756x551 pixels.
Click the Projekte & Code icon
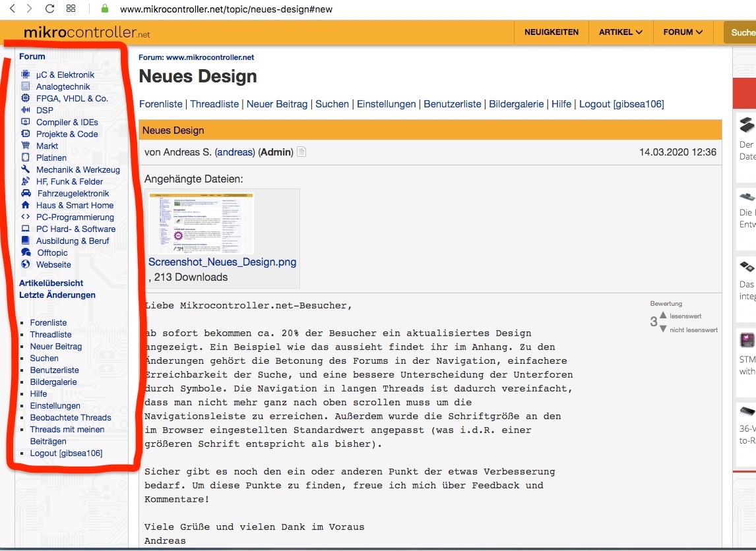[x=26, y=133]
